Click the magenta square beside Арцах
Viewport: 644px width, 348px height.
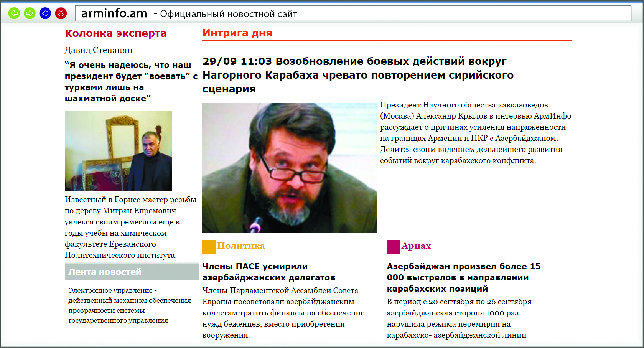tap(394, 247)
